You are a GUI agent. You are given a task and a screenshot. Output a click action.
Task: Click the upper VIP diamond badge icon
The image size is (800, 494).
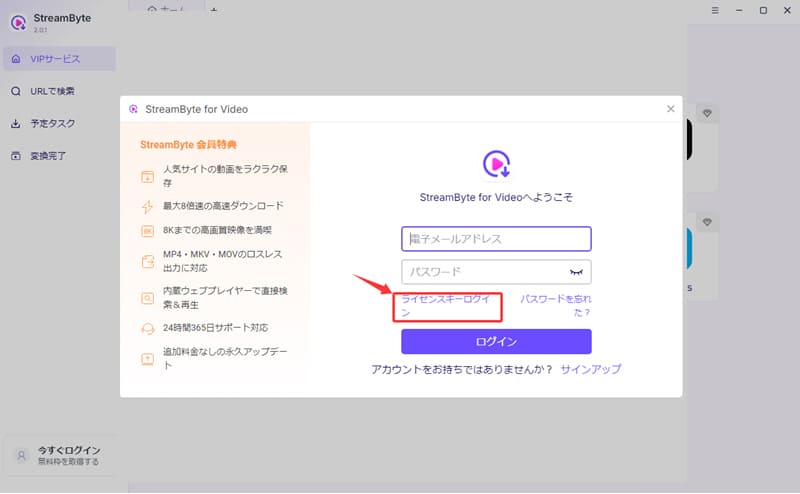click(707, 113)
